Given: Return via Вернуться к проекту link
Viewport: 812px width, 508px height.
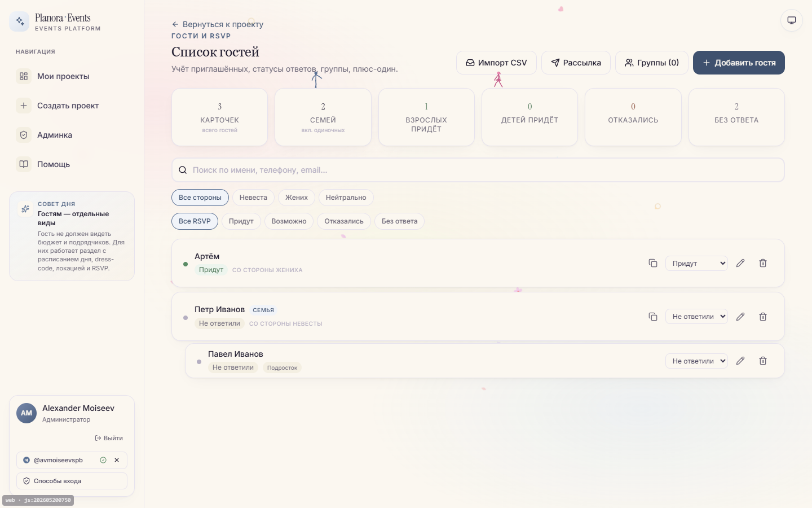Looking at the screenshot, I should (218, 24).
